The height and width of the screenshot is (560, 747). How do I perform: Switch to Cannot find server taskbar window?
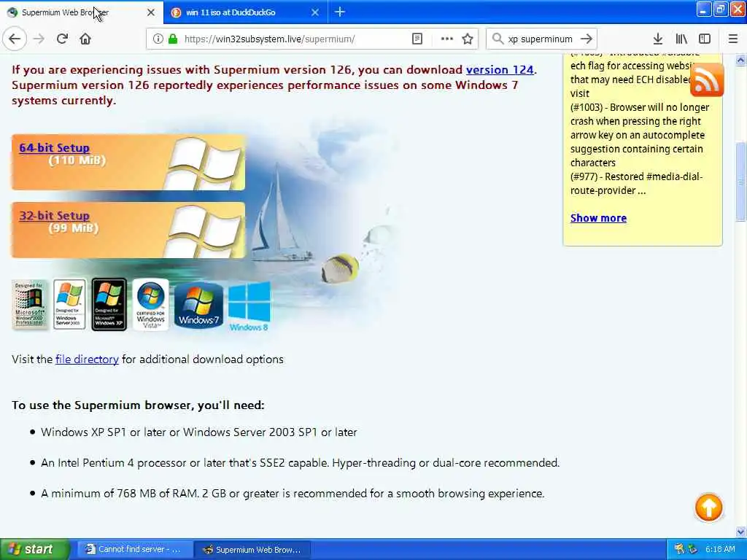[x=133, y=550]
